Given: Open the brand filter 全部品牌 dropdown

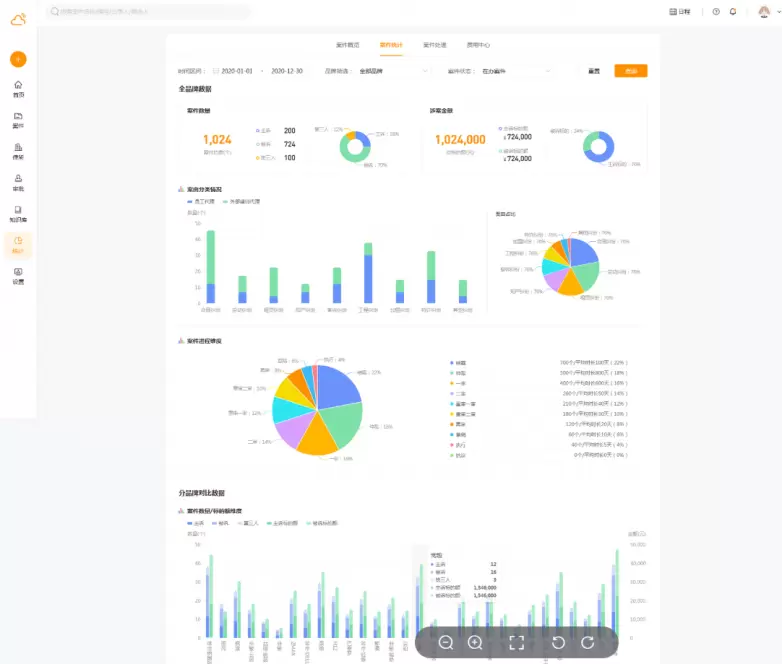Looking at the screenshot, I should 392,72.
